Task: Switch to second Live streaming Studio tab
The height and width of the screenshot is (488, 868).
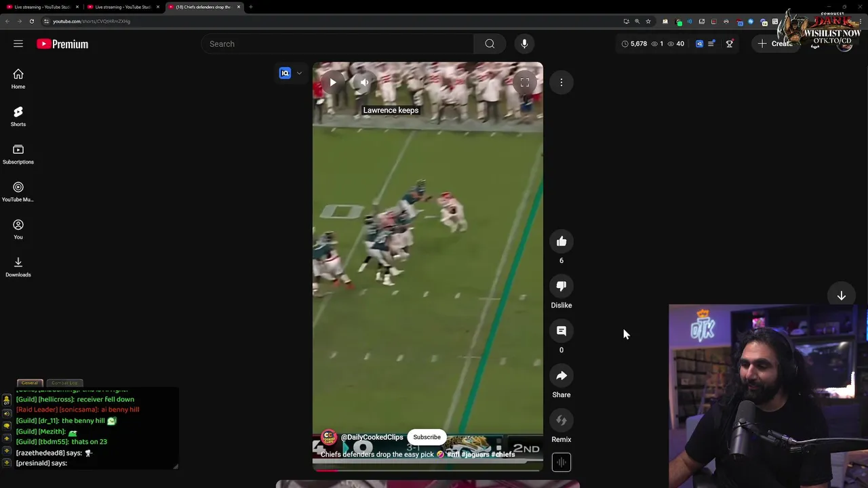Action: 121,7
